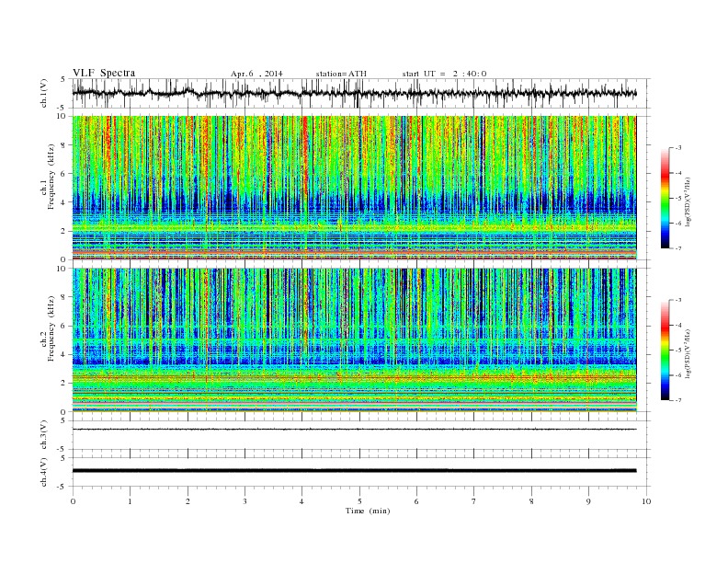Select the date text "Apr.6 , 2014"
Image resolution: width=728 pixels, height=563 pixels.
pyautogui.click(x=256, y=74)
